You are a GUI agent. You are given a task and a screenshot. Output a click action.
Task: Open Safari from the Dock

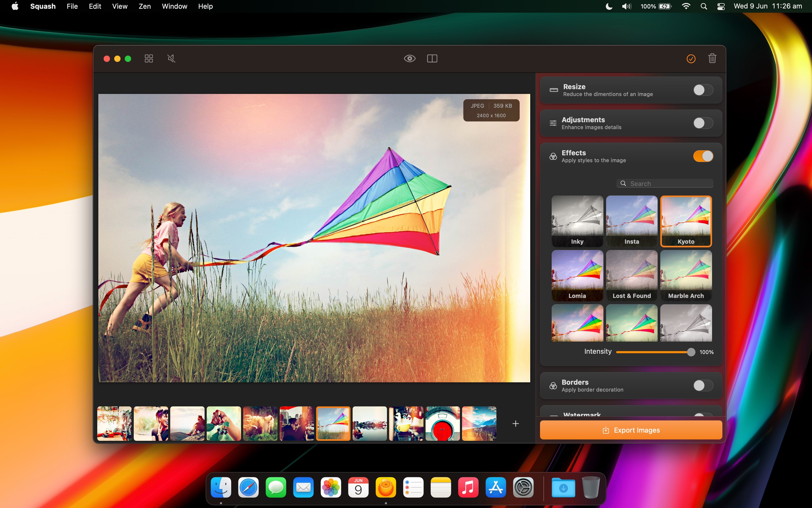click(x=248, y=487)
